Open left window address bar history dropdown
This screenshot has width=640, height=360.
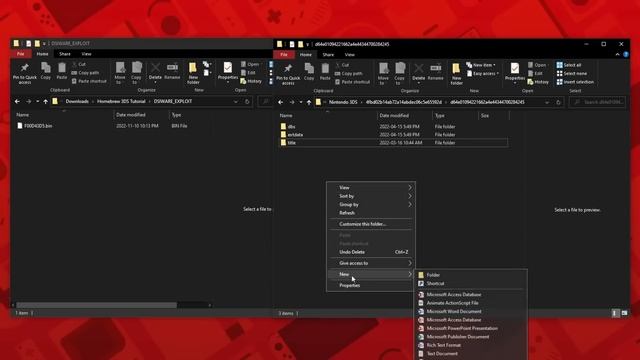(x=236, y=101)
